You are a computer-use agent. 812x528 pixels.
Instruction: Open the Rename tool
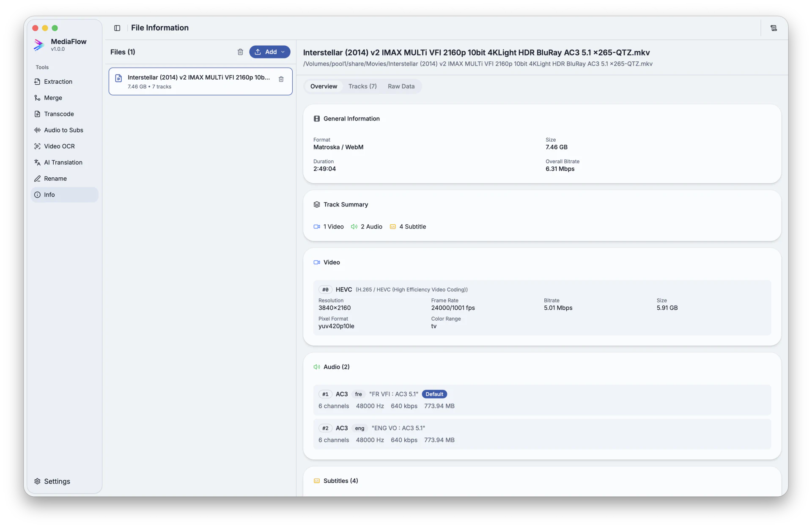[x=64, y=179]
